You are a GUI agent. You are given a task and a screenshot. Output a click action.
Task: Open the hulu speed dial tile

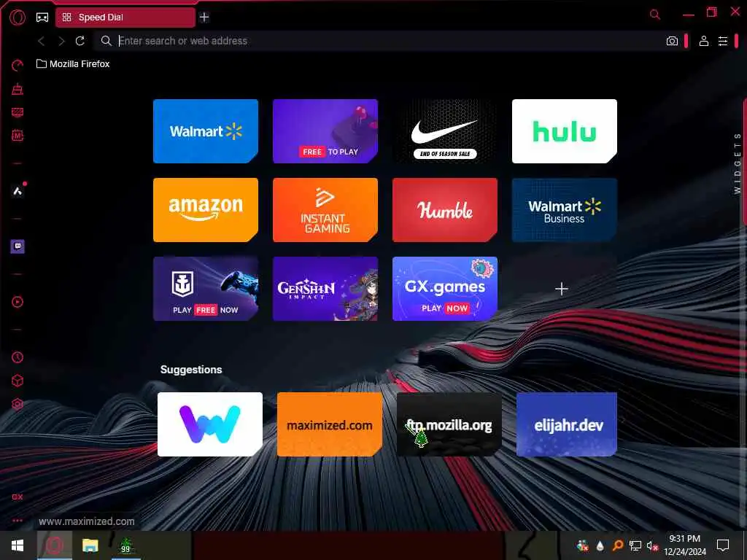564,131
